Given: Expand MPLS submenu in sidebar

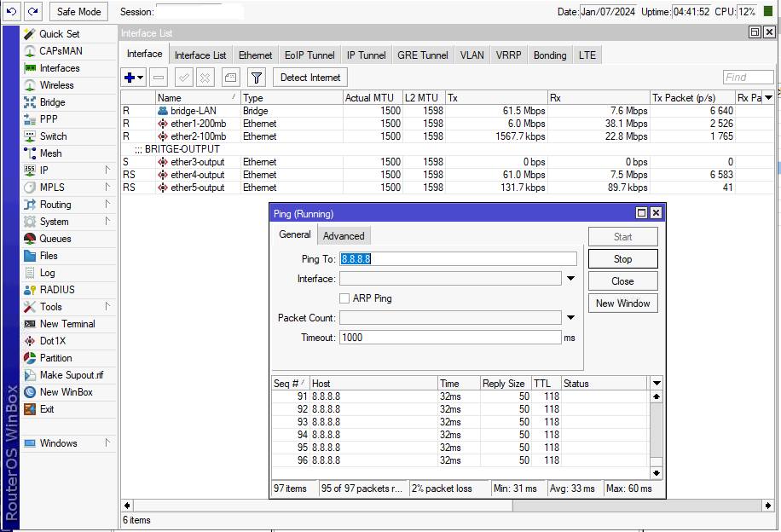Looking at the screenshot, I should 67,188.
